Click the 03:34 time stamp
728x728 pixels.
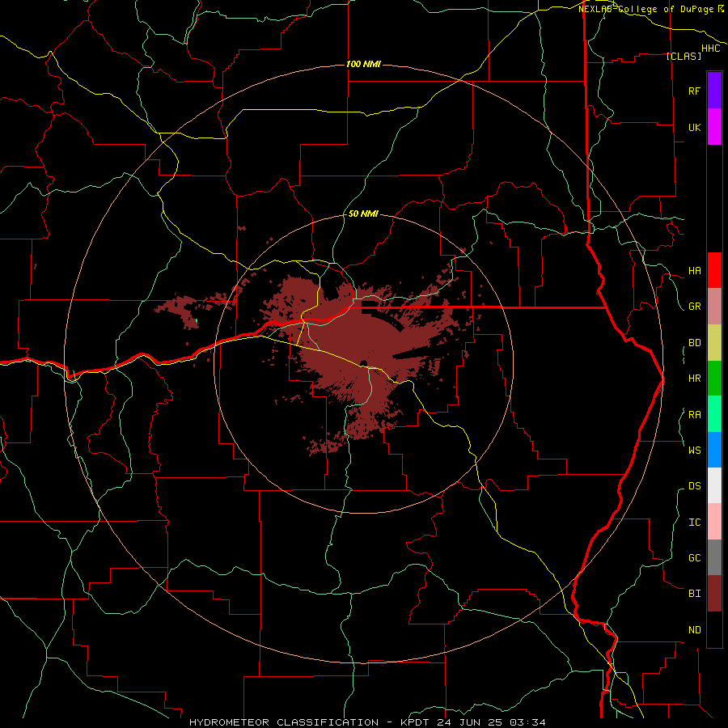(x=528, y=722)
